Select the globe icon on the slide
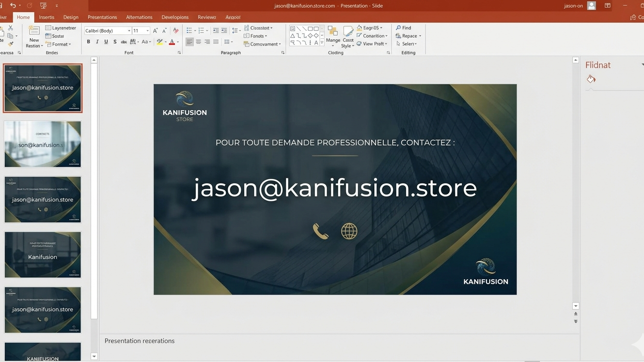Screen dimensions: 644x362 click(349, 231)
